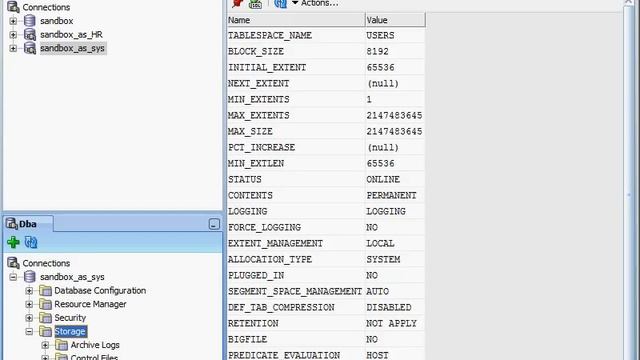Collapse the sandbox_as_sys node in the Dba panel
The width and height of the screenshot is (640, 360).
pyautogui.click(x=13, y=277)
